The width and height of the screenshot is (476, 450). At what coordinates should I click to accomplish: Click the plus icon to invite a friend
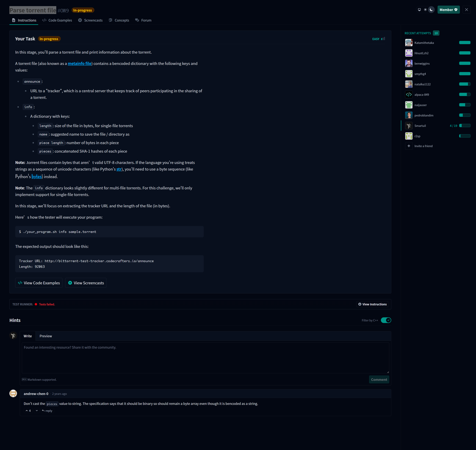click(x=409, y=146)
